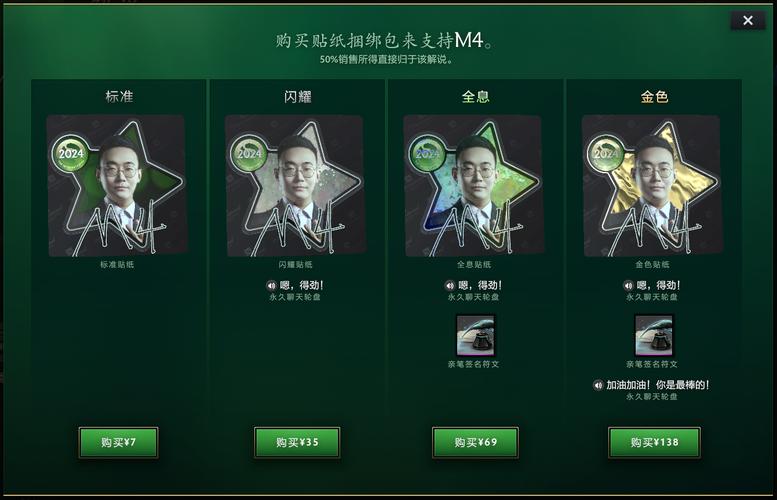The height and width of the screenshot is (500, 777).
Task: Play the 加油加油！你是最棒的 sound clip
Action: point(598,385)
